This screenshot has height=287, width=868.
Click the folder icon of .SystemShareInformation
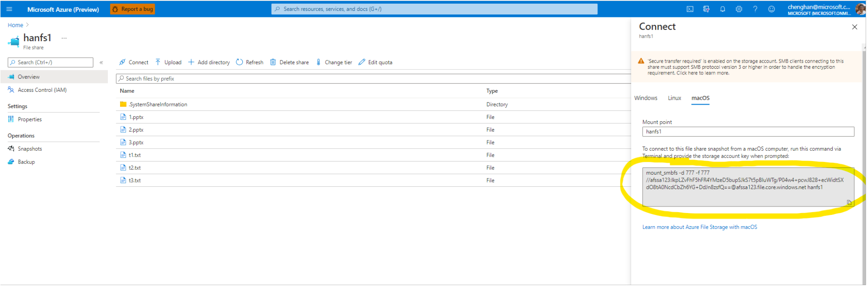coord(123,104)
